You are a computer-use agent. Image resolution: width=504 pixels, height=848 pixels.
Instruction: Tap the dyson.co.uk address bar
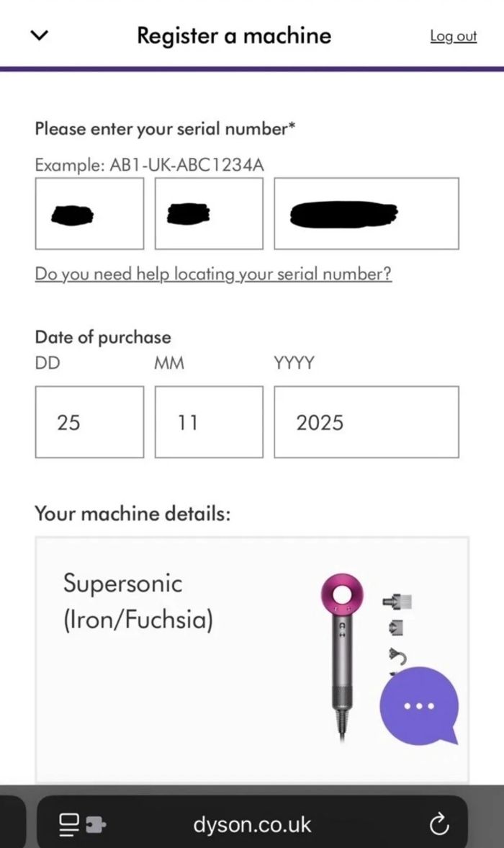[252, 824]
